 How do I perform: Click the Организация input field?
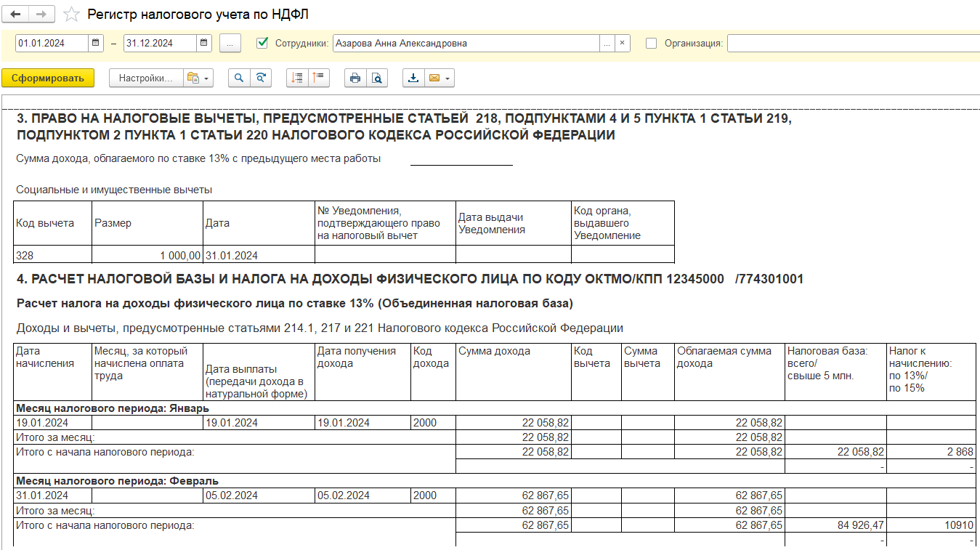(x=854, y=44)
